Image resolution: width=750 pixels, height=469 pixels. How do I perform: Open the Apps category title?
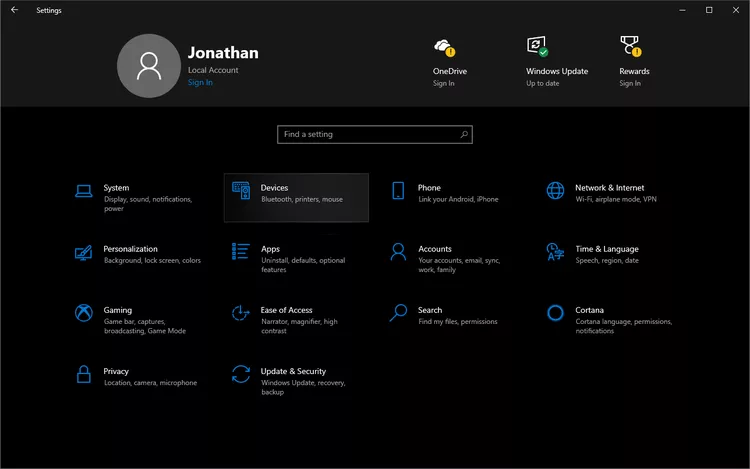coord(270,249)
